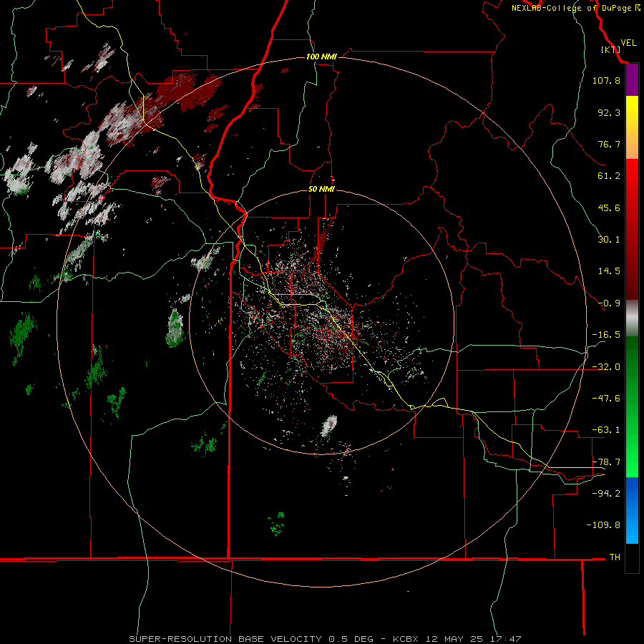The width and height of the screenshot is (644, 644).
Task: Select the 61.2 scale value
Action: click(x=609, y=176)
